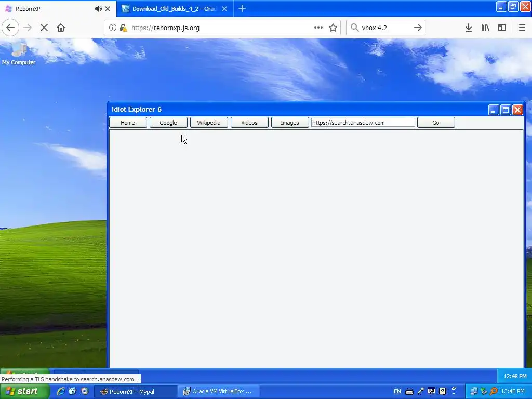
Task: Open the library bookshelf icon
Action: coord(485,28)
